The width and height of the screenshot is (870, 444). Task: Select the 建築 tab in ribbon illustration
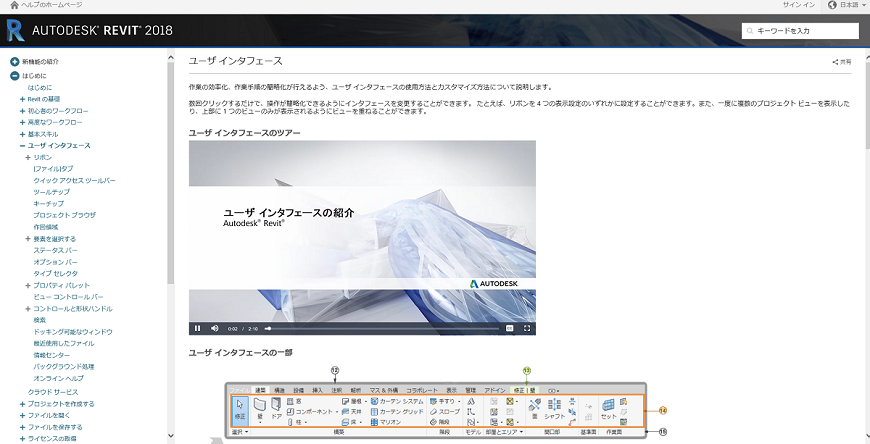point(260,390)
